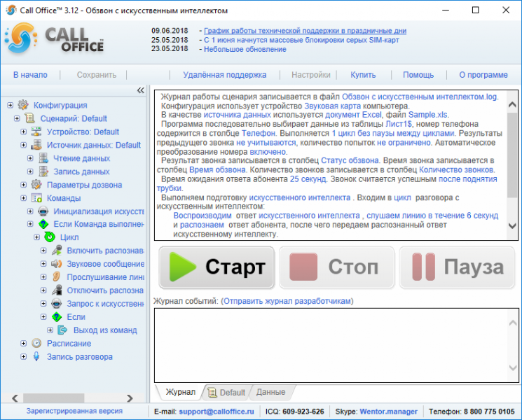Click the Запись разговора microphone icon
This screenshot has width=522, height=420.
(x=36, y=356)
